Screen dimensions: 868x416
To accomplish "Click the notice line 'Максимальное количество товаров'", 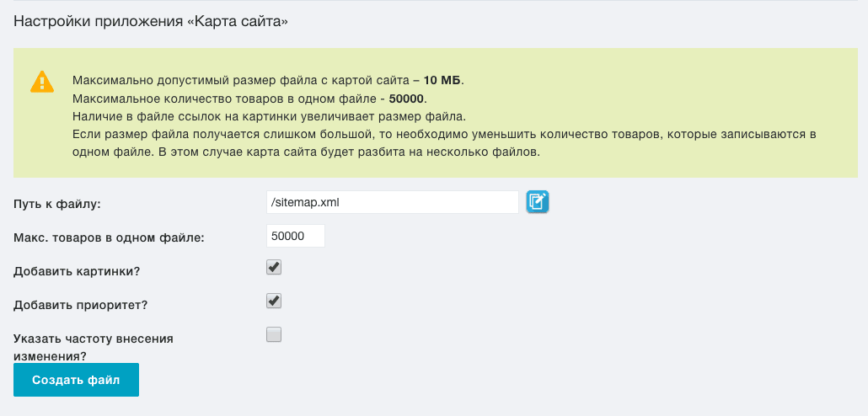I will tap(249, 99).
